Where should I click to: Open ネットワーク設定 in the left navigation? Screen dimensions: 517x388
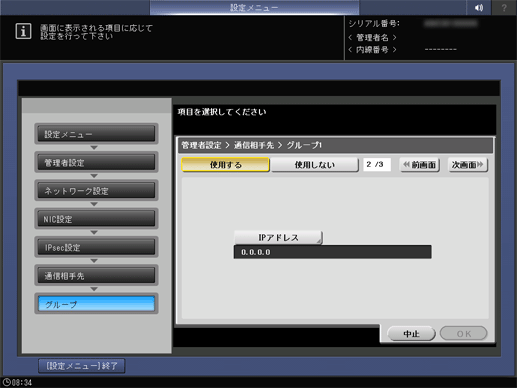(96, 191)
